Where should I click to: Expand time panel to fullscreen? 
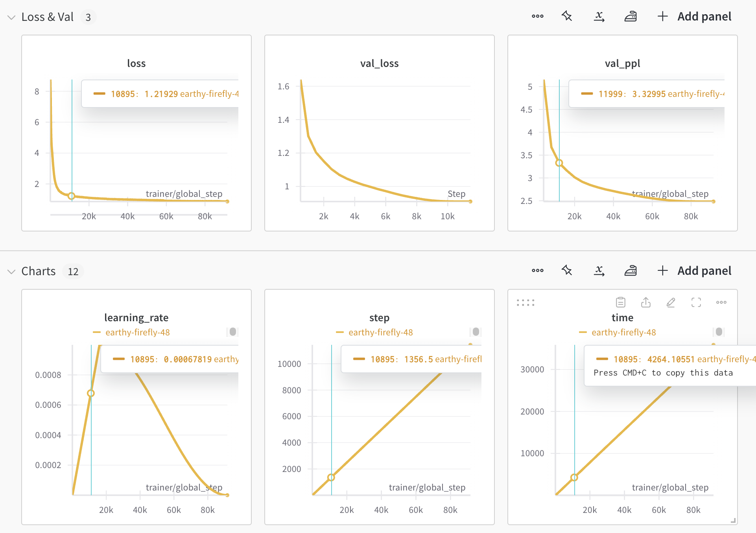[696, 302]
